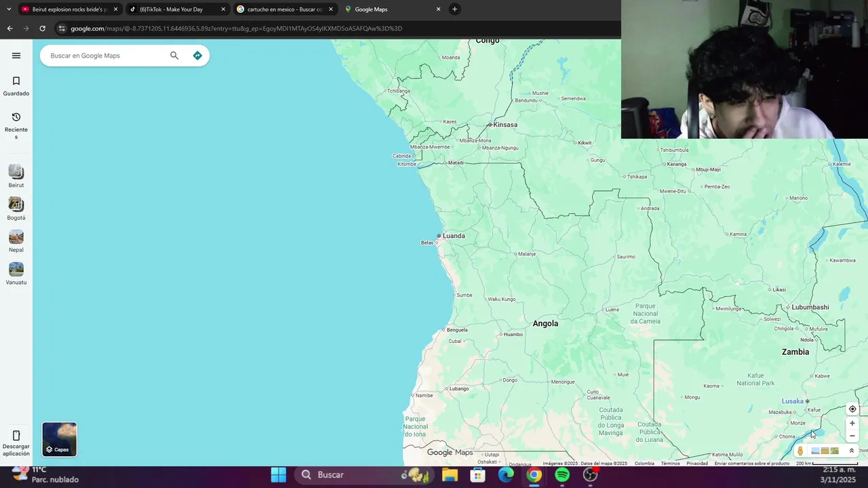Click the Lubumbashi city label
Image resolution: width=868 pixels, height=488 pixels.
coord(810,307)
